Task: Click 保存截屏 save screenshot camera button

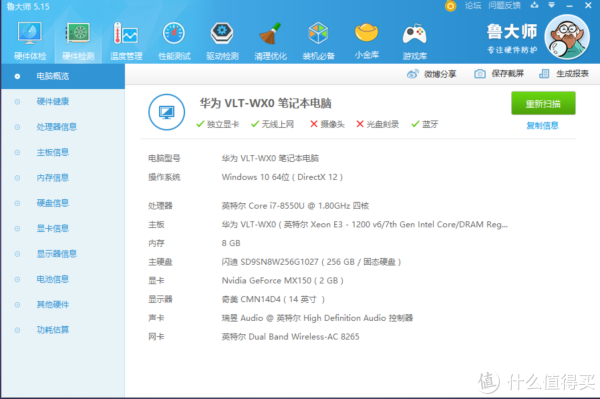Action: [499, 73]
